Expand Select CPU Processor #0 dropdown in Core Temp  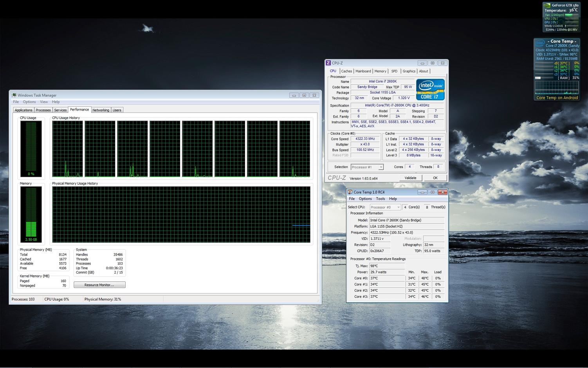coord(386,207)
